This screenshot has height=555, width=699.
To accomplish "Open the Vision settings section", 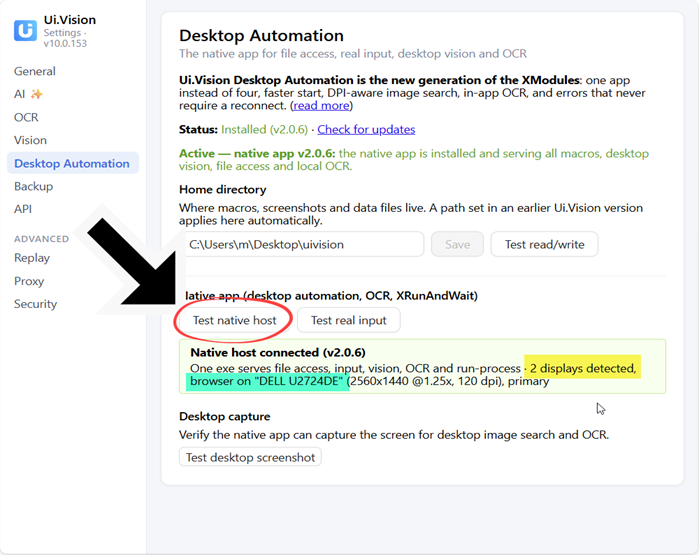I will point(30,140).
